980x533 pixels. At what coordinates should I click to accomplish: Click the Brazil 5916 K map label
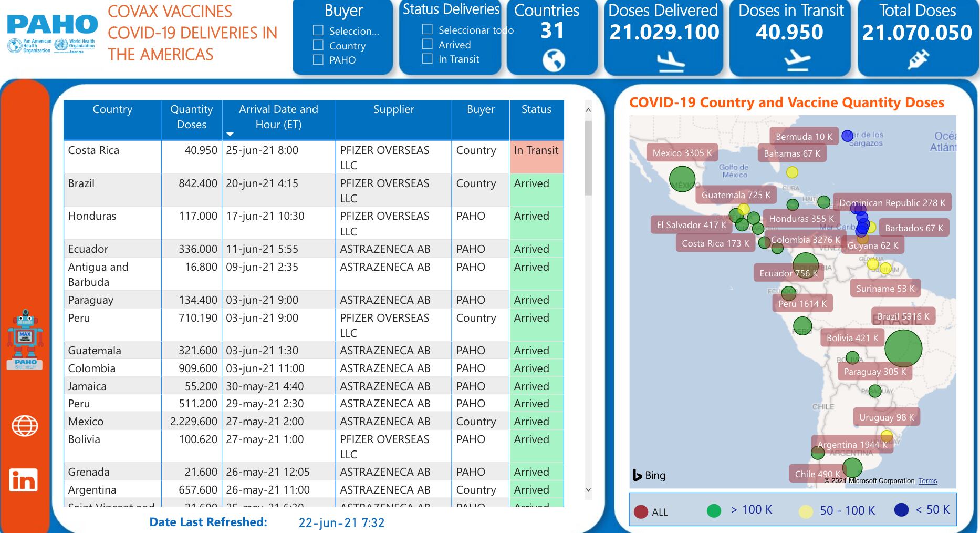click(903, 316)
